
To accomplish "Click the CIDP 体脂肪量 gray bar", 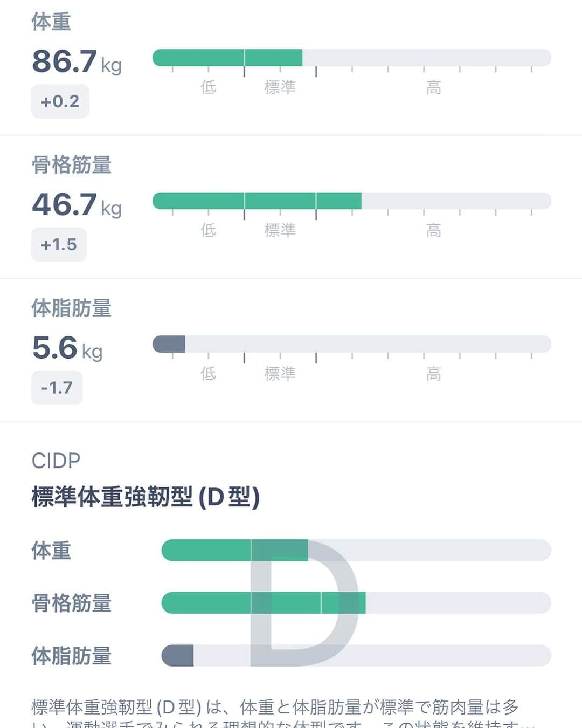I will pyautogui.click(x=356, y=656).
